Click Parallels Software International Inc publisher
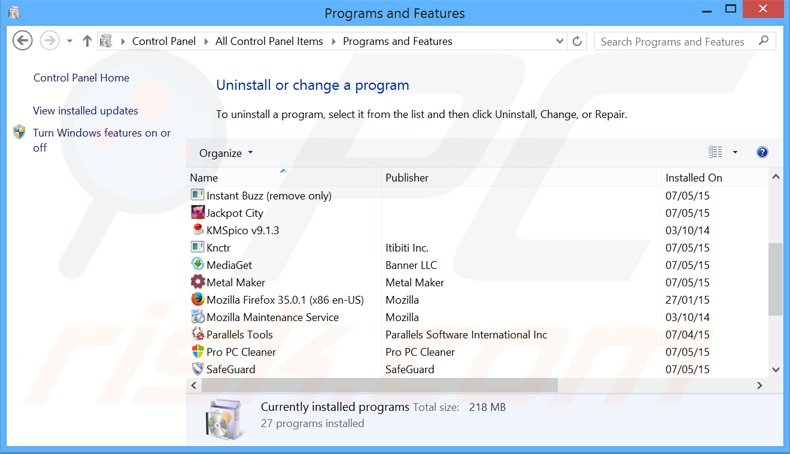Screen dimensions: 790x454 466,335
